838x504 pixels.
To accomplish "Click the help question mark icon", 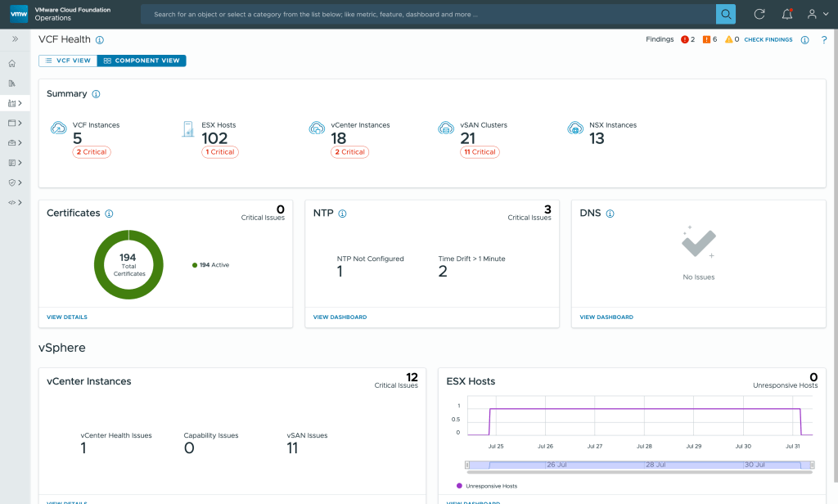I will pos(823,39).
